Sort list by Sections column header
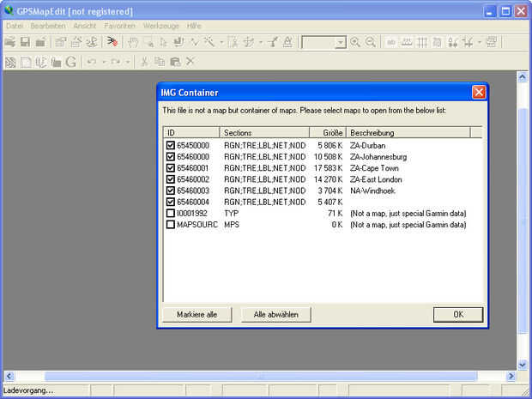The height and width of the screenshot is (399, 532). tap(264, 132)
